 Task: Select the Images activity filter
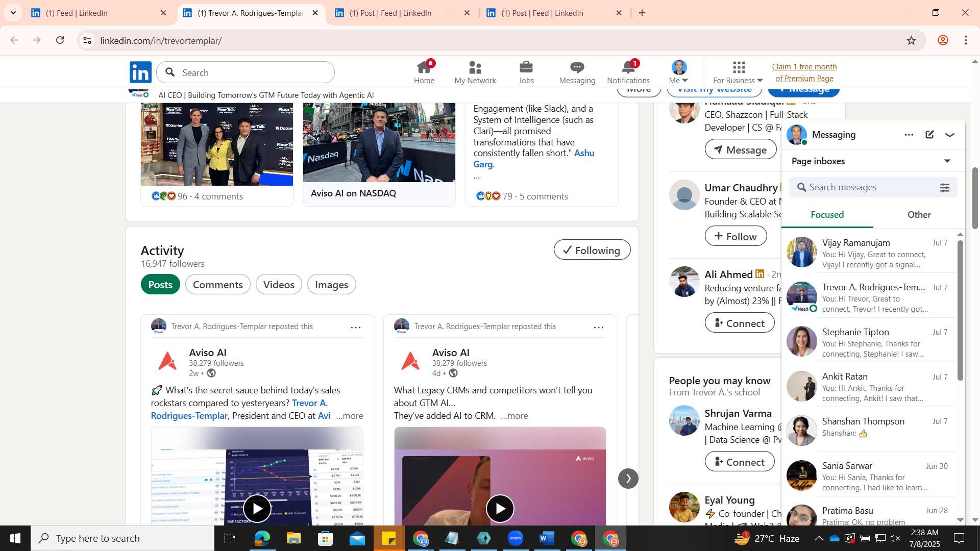click(331, 285)
